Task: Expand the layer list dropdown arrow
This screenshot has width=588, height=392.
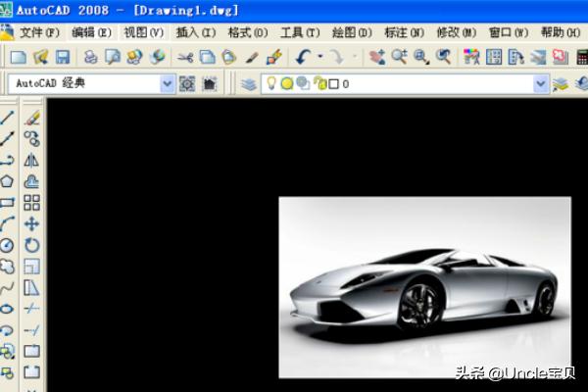Action: [540, 83]
